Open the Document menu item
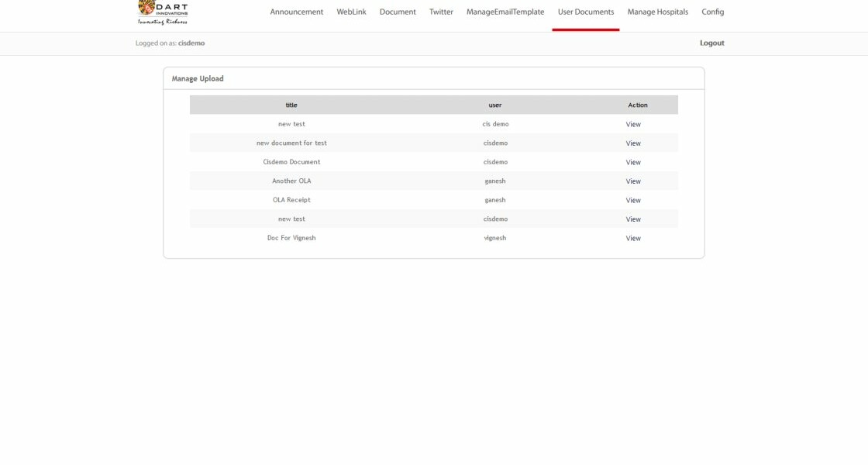868x465 pixels. coord(398,12)
